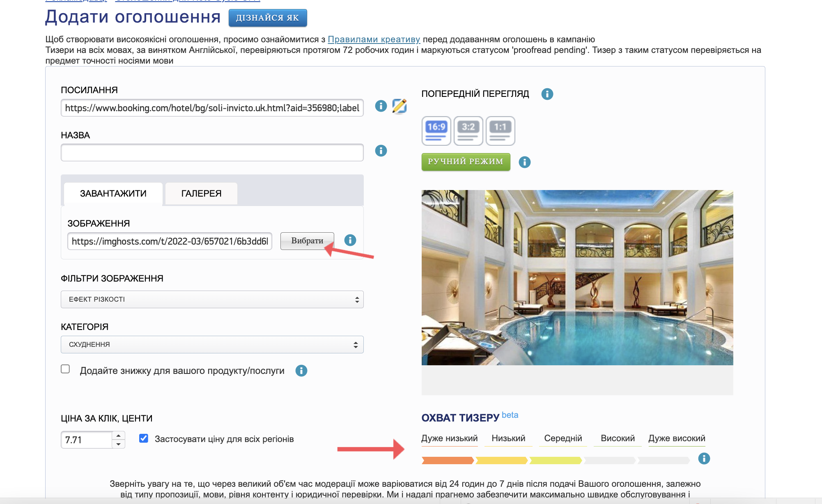Open the СХУДНЕННЯ category dropdown

point(212,345)
